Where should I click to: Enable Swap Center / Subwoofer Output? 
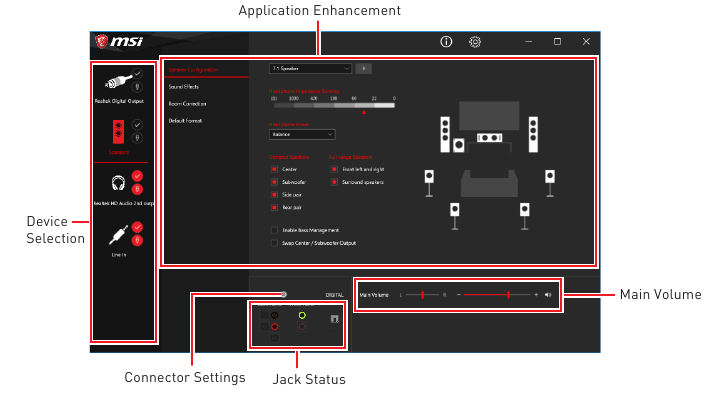[x=274, y=243]
